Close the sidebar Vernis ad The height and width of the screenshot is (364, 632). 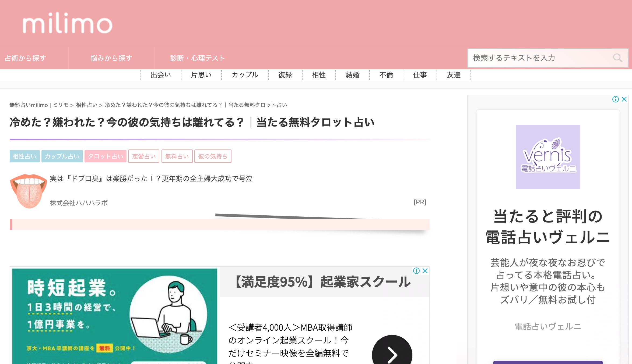point(624,99)
